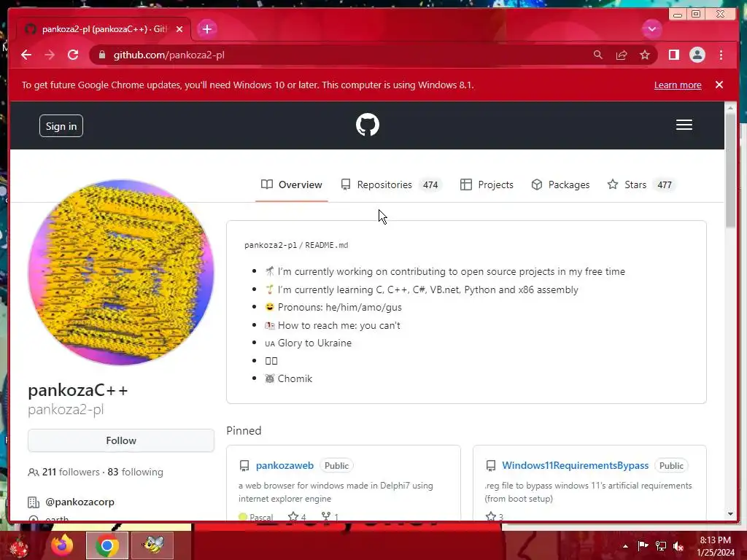Click the page vertical scrollbar thumb
Image resolution: width=747 pixels, height=560 pixels.
[x=730, y=171]
